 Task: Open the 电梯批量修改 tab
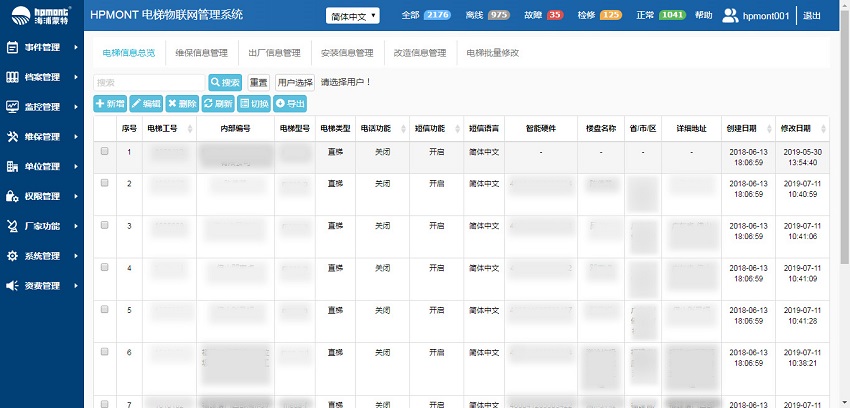pos(492,53)
